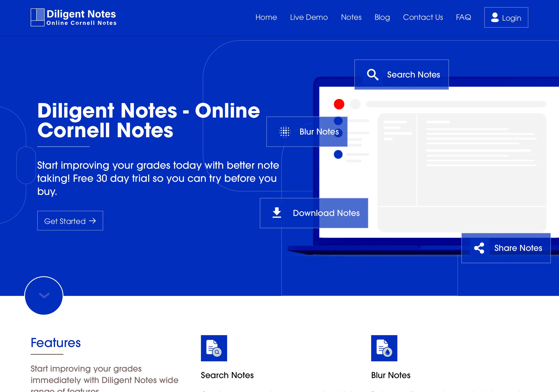
Task: Click the magnifying glass Search Notes icon
Action: tap(372, 75)
